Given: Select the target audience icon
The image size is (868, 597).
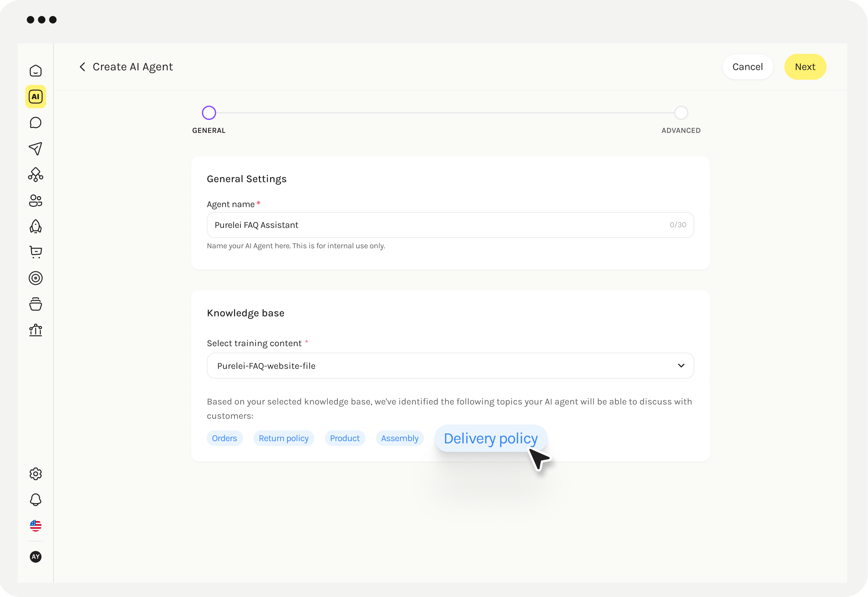Looking at the screenshot, I should [x=36, y=278].
